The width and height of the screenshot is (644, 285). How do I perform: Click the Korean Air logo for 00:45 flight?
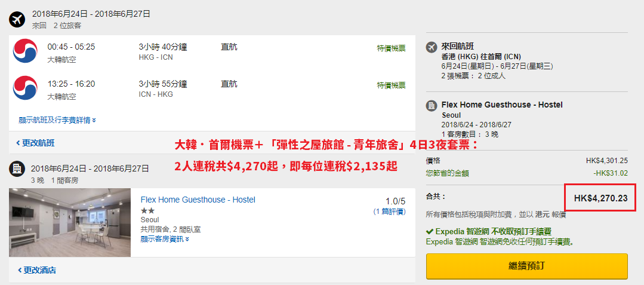point(25,51)
